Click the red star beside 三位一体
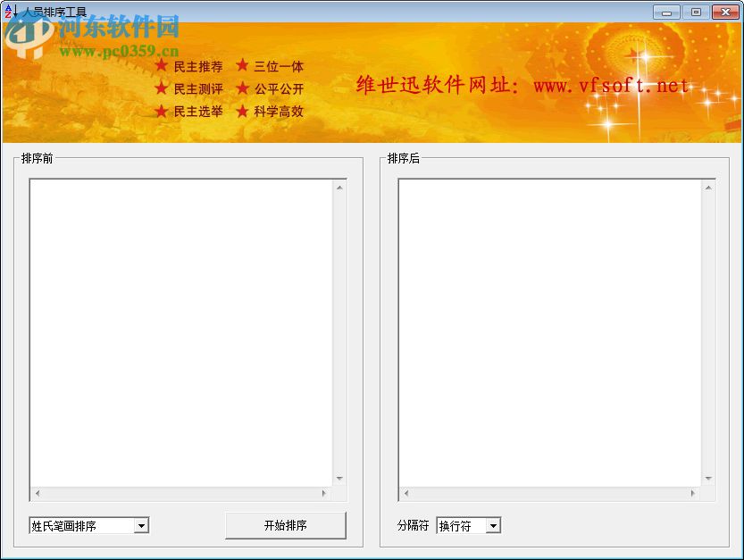 (x=242, y=66)
